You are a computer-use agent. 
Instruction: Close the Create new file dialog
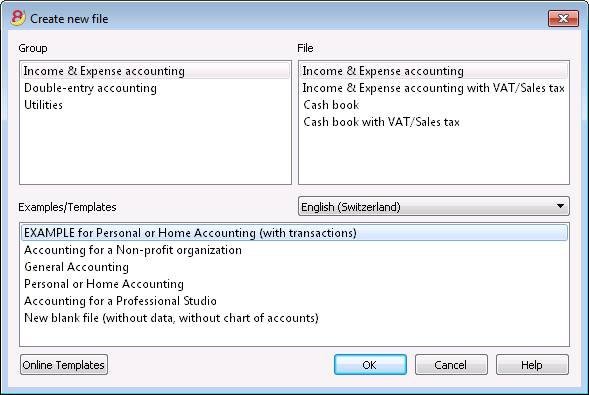click(563, 18)
